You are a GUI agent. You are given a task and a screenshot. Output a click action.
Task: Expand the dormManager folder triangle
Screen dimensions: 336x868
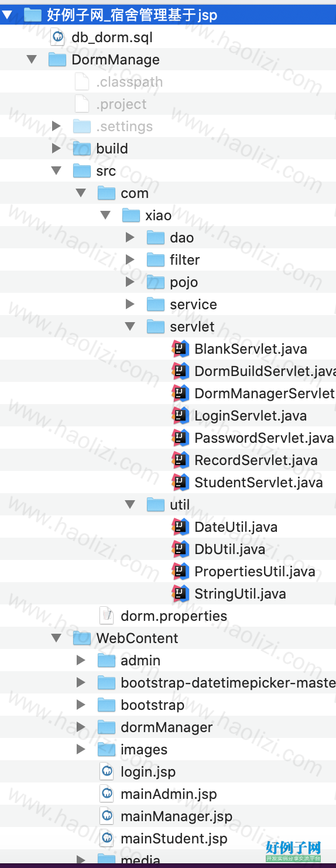tap(81, 727)
